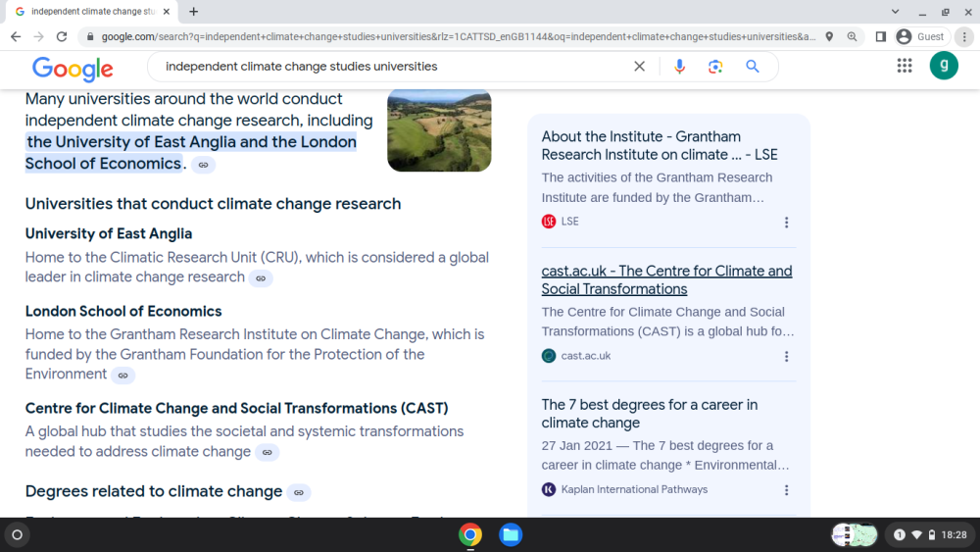Viewport: 980px width, 552px height.
Task: Open more options for cast.ac.uk result
Action: (786, 356)
